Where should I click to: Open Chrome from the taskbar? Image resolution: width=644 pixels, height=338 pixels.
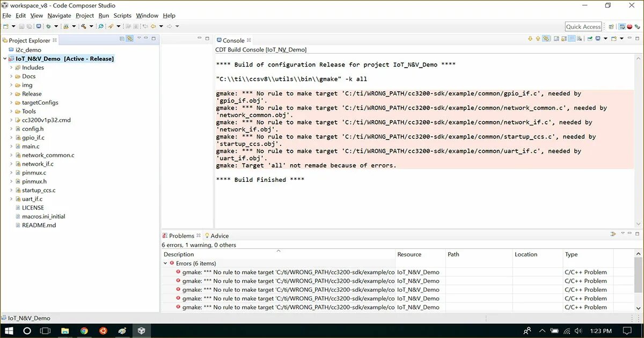[84, 330]
